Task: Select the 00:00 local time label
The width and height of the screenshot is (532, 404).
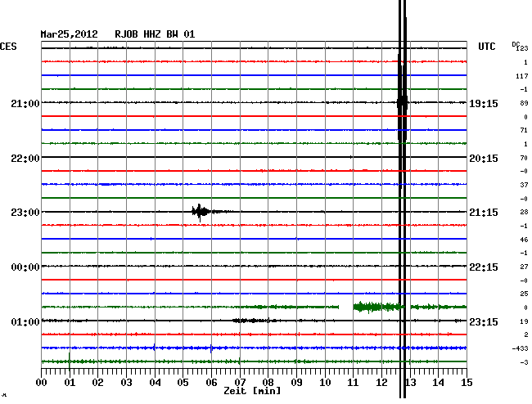Action: pos(25,267)
